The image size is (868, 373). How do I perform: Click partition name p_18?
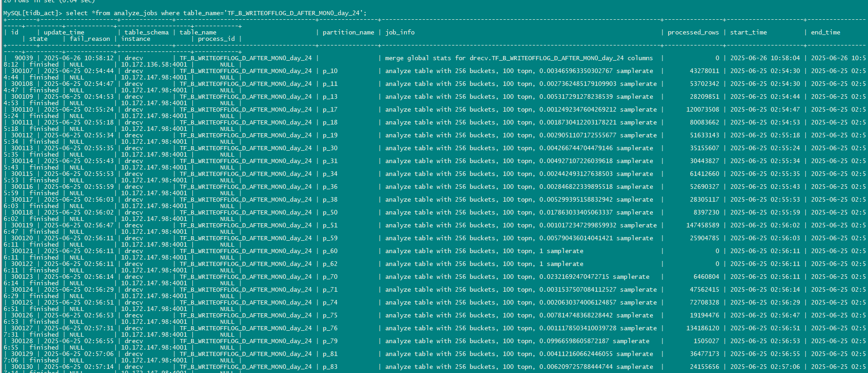coord(330,122)
